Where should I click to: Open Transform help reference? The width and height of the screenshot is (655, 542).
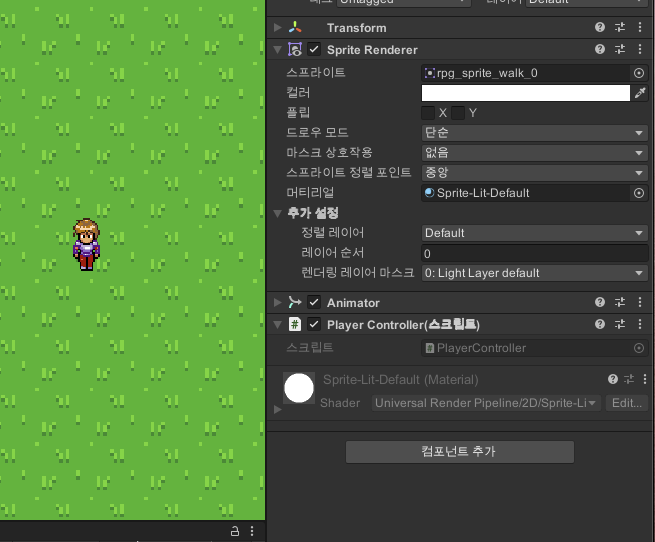point(600,27)
